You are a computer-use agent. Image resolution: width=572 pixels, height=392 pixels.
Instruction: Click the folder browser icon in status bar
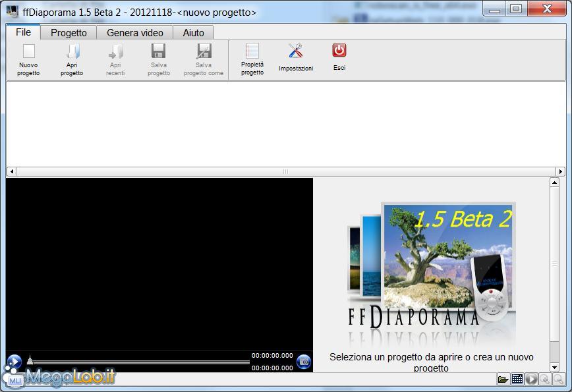click(x=503, y=379)
